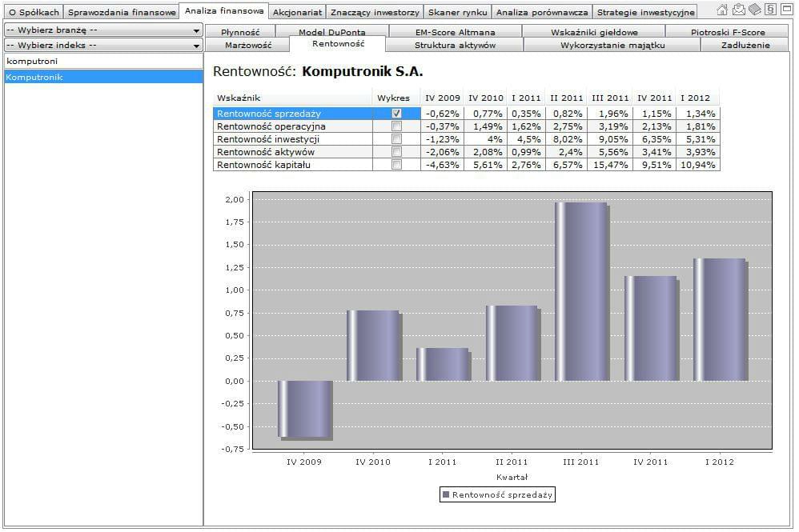Open the Sprawozdania finansowe tab
799x532 pixels.
pyautogui.click(x=122, y=12)
